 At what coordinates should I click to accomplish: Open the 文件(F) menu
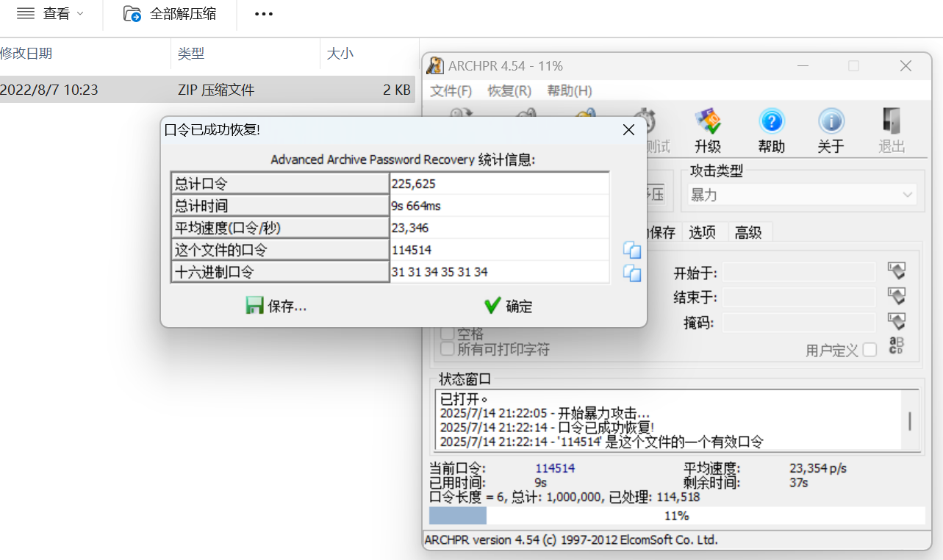pos(451,91)
